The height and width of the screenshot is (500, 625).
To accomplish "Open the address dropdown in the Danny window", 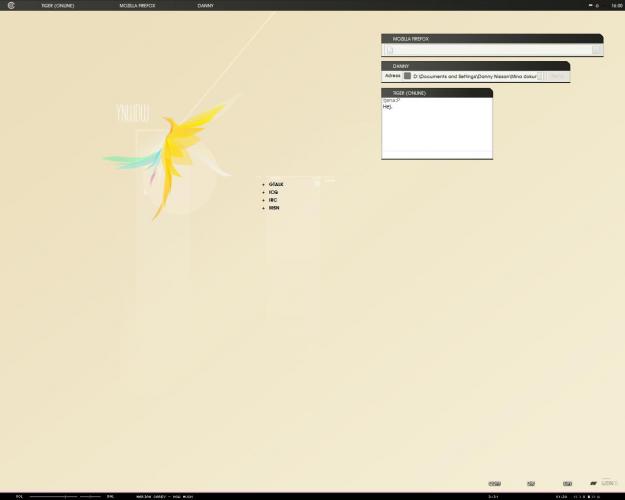I will click(x=542, y=76).
